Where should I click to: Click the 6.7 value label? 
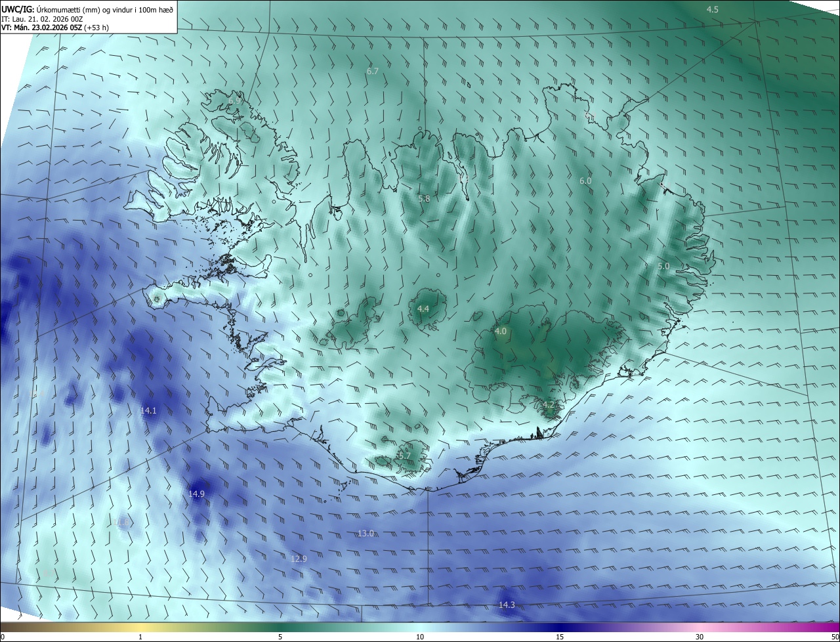click(373, 71)
